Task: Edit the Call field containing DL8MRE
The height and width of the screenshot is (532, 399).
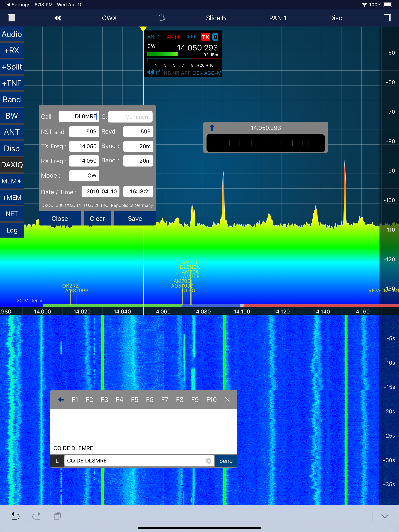Action: point(79,116)
